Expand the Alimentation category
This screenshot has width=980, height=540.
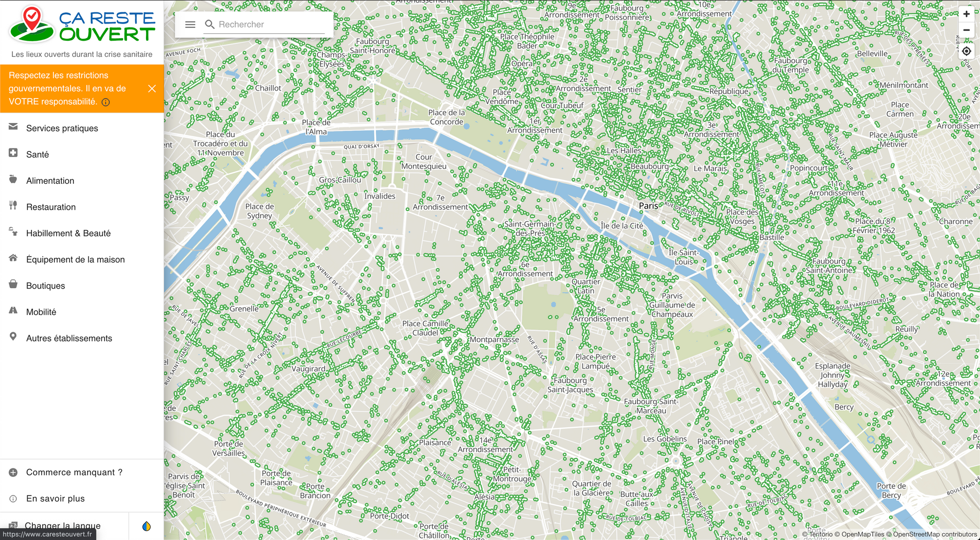coord(82,180)
